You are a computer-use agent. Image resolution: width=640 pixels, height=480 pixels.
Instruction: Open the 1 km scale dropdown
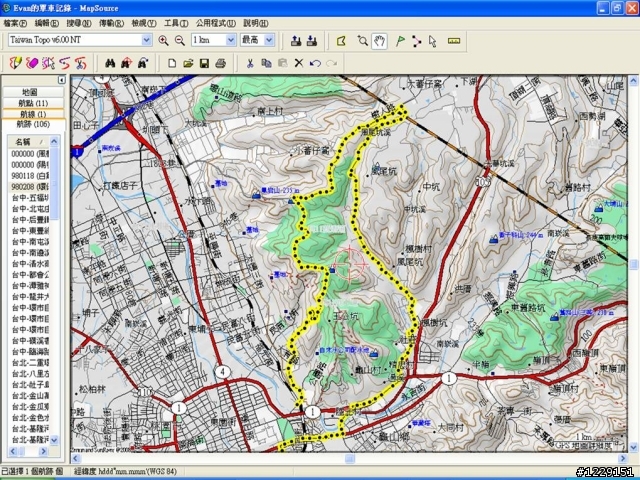coord(231,40)
